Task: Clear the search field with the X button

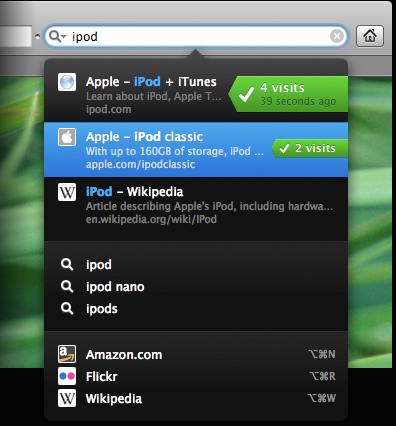Action: 337,36
